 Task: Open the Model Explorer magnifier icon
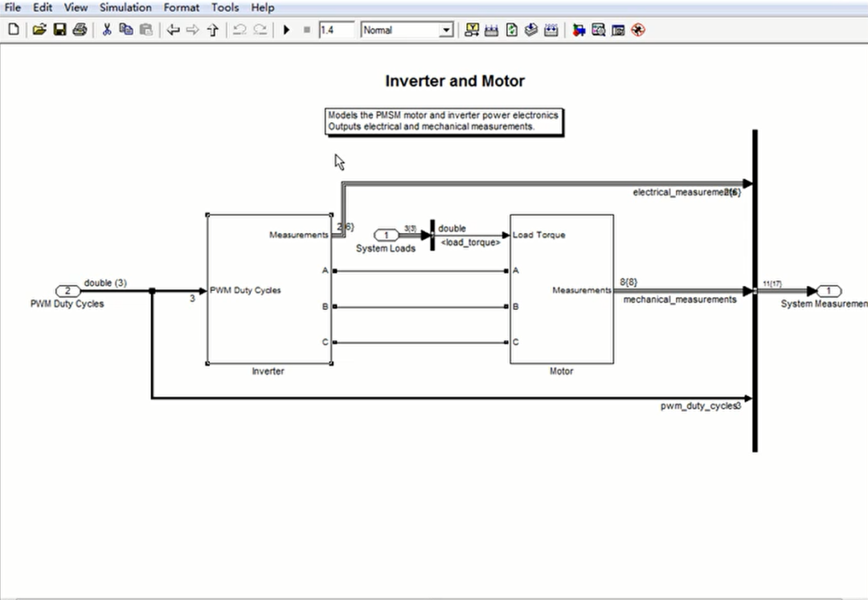(x=599, y=30)
